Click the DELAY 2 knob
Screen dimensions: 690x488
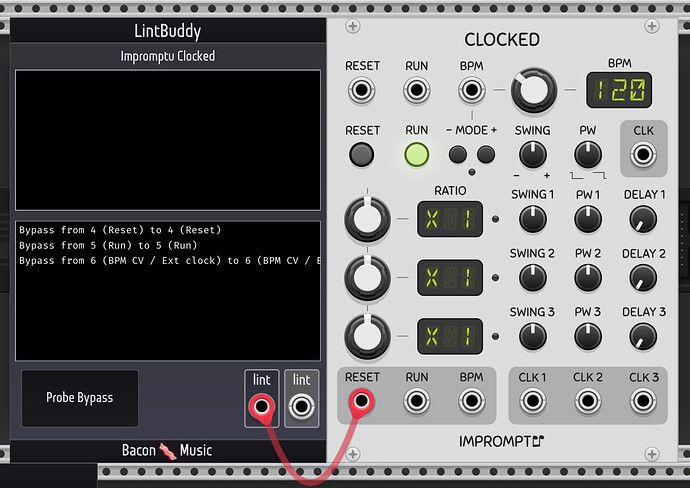click(x=643, y=278)
